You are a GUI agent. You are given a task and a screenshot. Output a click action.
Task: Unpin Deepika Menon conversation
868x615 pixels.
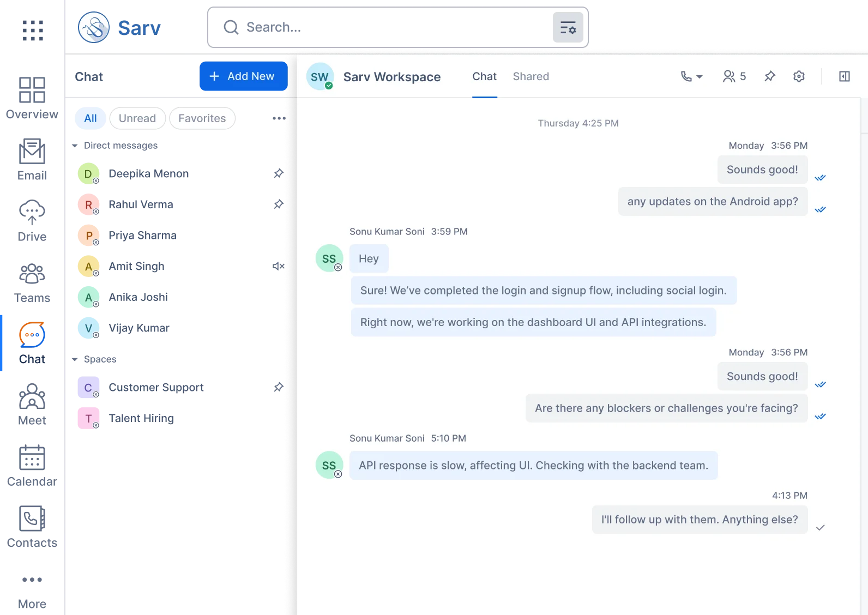pyautogui.click(x=279, y=173)
